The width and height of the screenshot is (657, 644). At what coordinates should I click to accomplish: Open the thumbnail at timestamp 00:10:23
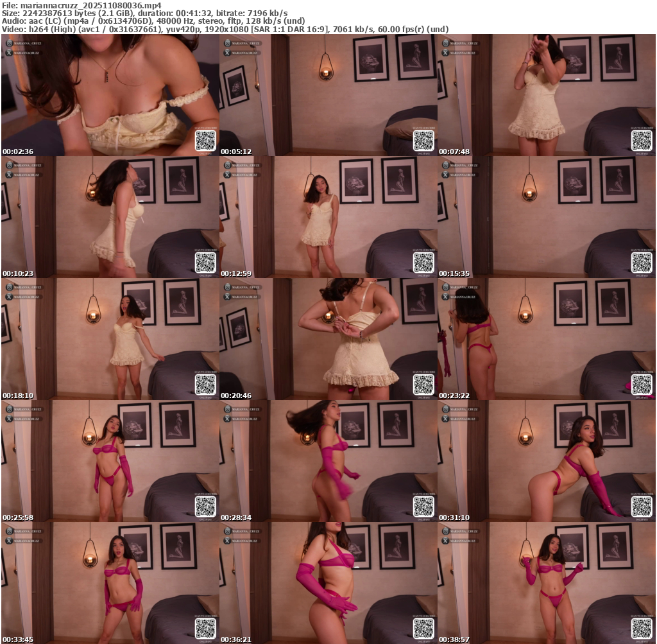tap(110, 217)
